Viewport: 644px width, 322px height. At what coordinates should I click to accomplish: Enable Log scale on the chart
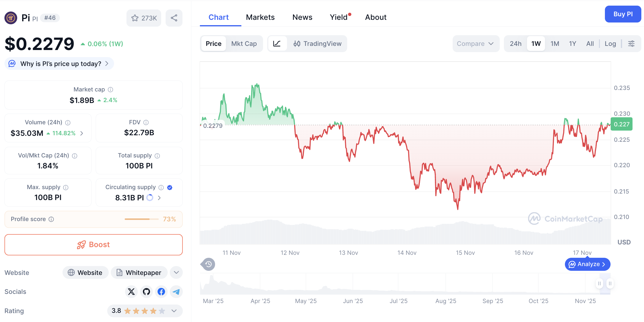click(610, 44)
